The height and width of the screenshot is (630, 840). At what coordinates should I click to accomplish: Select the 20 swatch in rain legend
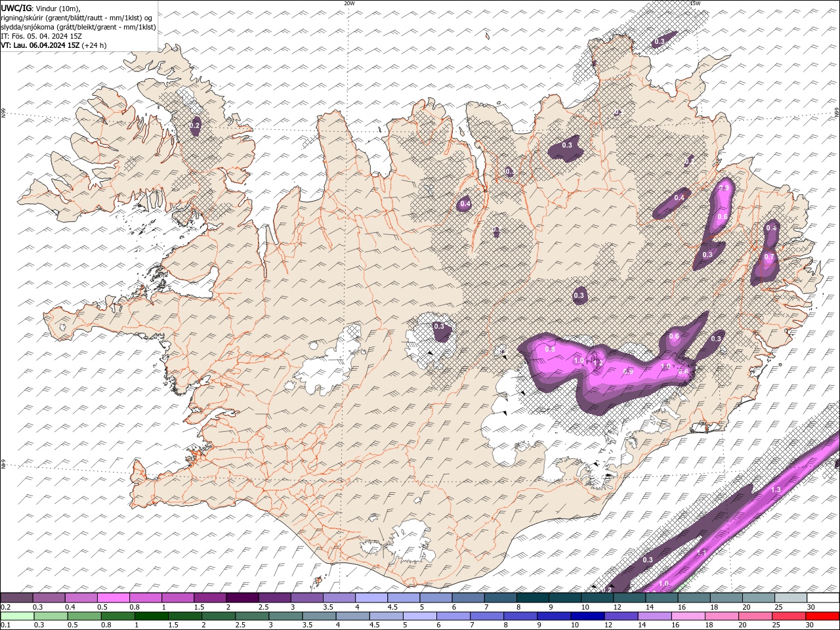click(x=755, y=616)
